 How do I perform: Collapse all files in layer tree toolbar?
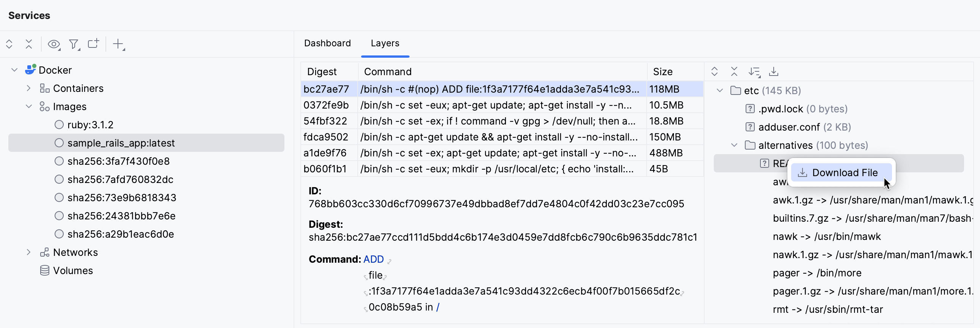[x=734, y=72]
